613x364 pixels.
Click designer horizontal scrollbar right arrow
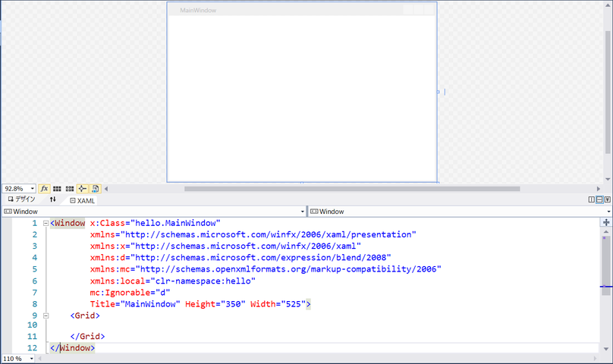tap(598, 189)
